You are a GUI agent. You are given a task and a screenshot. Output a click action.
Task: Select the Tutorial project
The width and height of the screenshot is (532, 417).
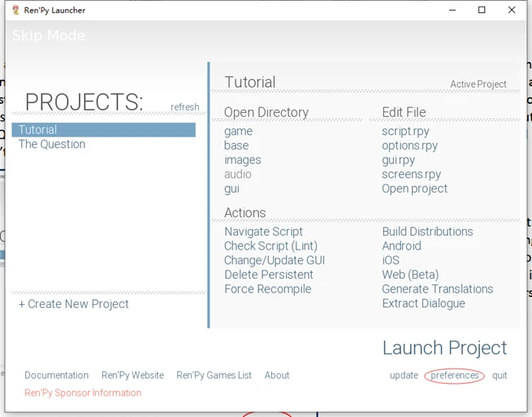[x=38, y=129]
